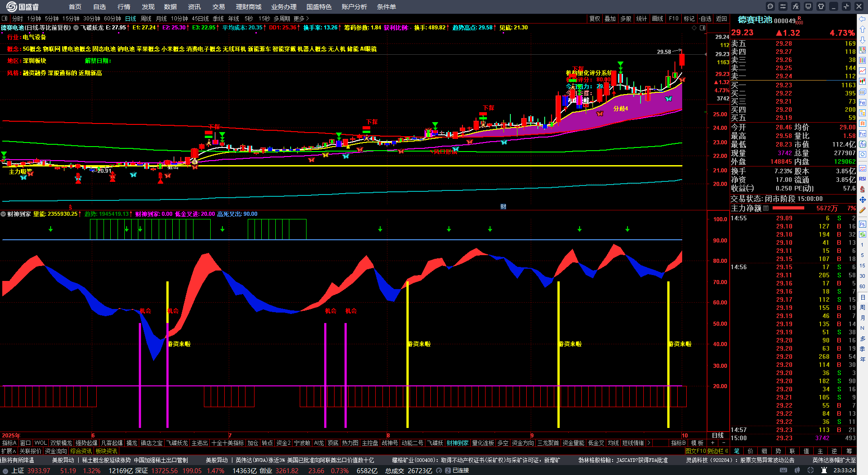868x475 pixels.
Task: Open the 指标A indicator selector
Action: [x=9, y=443]
